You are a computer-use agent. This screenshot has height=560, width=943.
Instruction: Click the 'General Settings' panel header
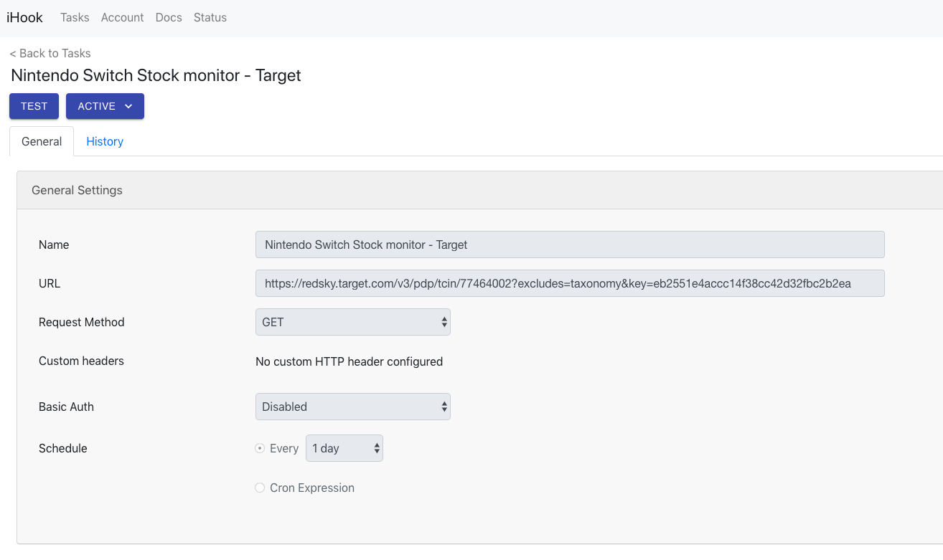point(479,190)
